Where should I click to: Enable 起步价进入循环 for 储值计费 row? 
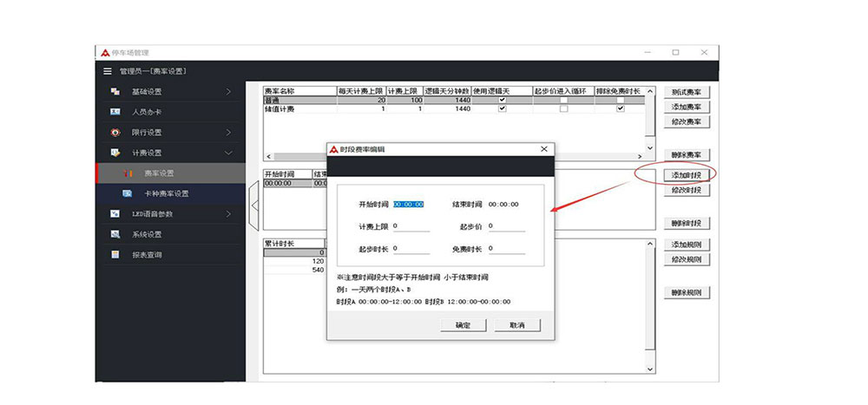click(x=562, y=109)
